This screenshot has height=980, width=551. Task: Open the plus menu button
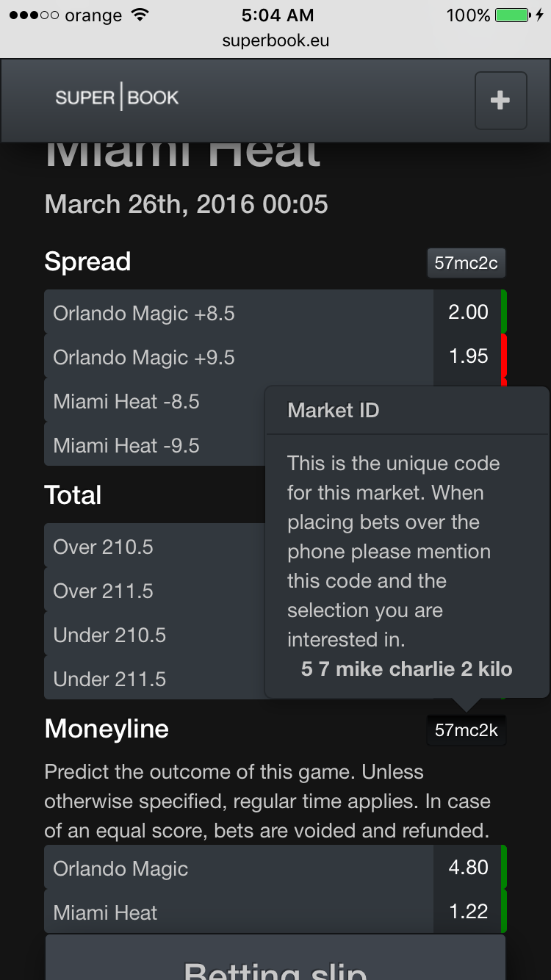click(500, 101)
